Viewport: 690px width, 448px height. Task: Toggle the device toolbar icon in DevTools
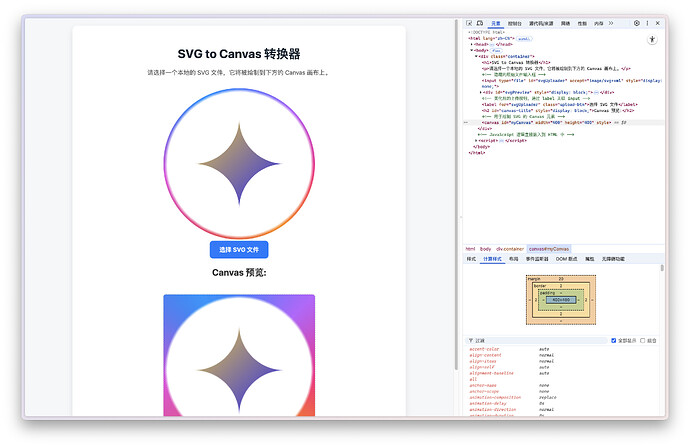480,23
